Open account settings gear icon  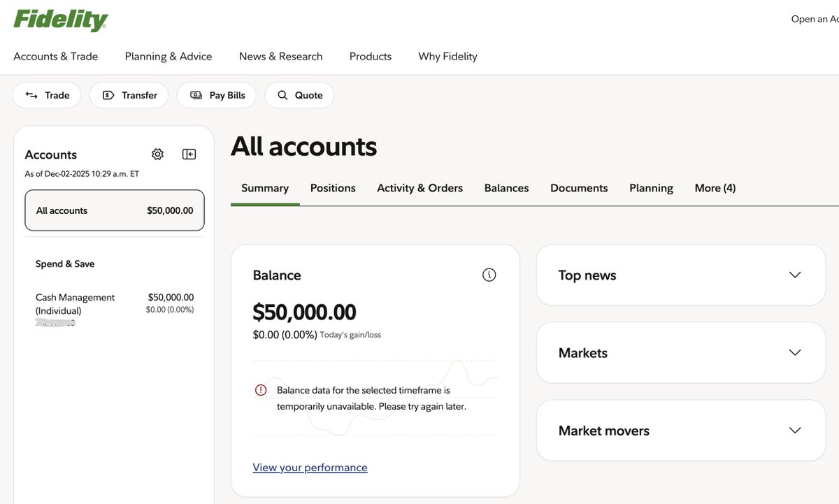(158, 154)
